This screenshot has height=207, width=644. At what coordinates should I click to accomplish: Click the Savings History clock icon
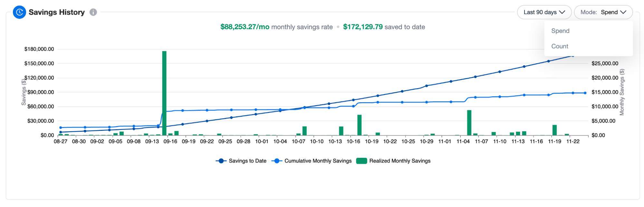(x=19, y=12)
